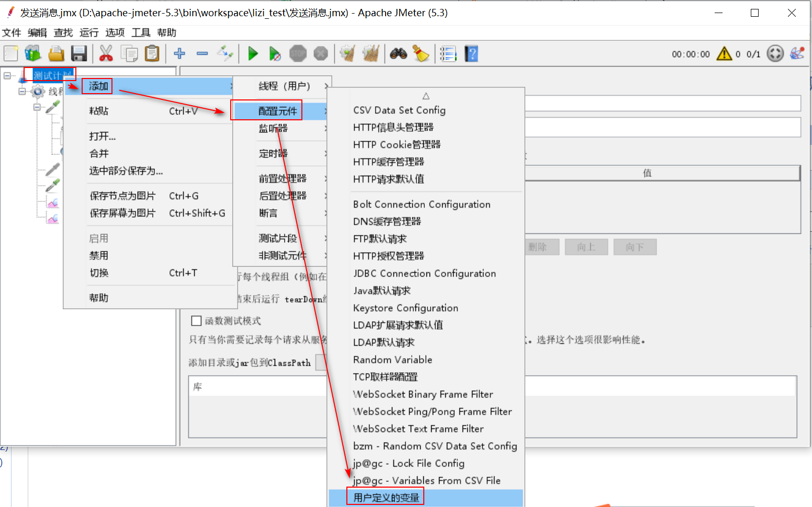Expand the 后置处理器 submenu
The image size is (812, 507).
pyautogui.click(x=280, y=196)
